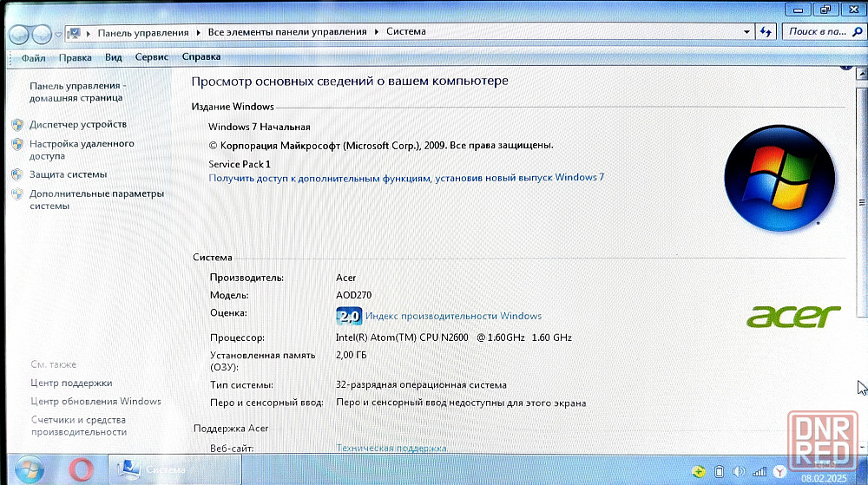Click the vertical scrollbar thumb
The width and height of the screenshot is (868, 485).
click(861, 202)
